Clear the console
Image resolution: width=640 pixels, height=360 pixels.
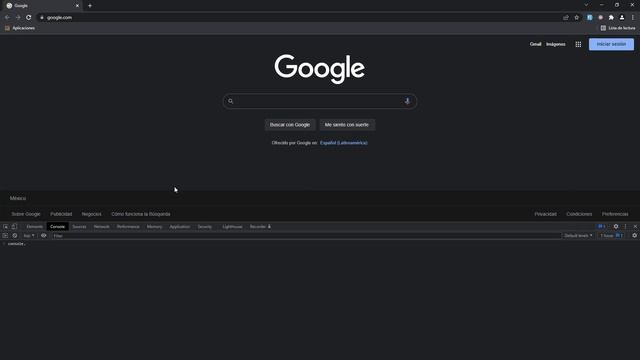15,236
